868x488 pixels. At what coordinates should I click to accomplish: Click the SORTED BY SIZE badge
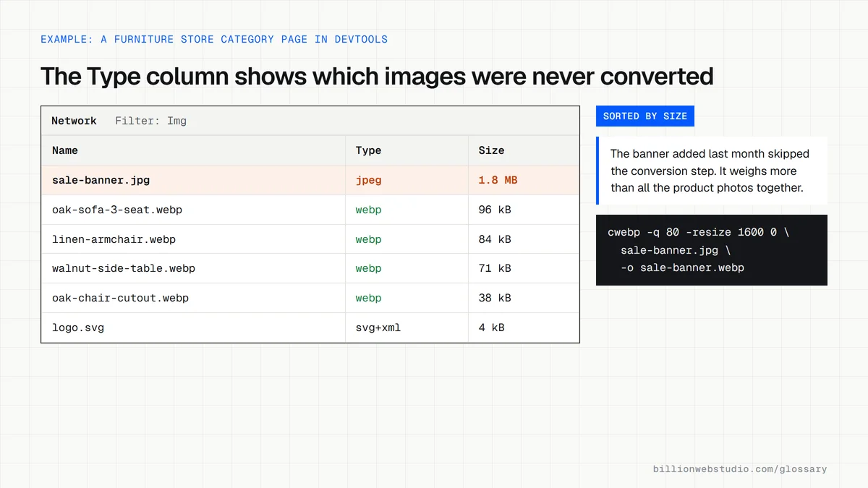coord(645,116)
